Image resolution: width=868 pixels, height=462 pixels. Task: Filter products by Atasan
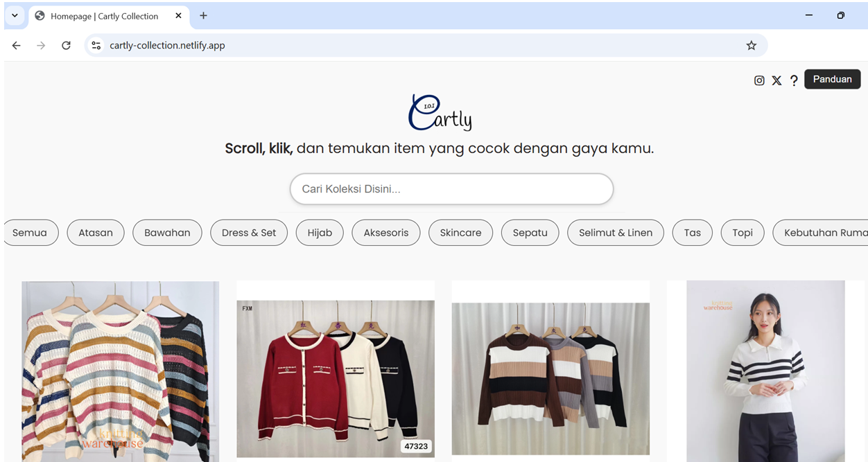pyautogui.click(x=95, y=232)
